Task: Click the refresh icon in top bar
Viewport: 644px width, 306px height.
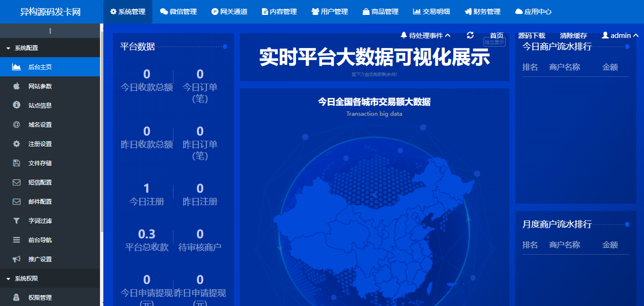Action: click(470, 35)
